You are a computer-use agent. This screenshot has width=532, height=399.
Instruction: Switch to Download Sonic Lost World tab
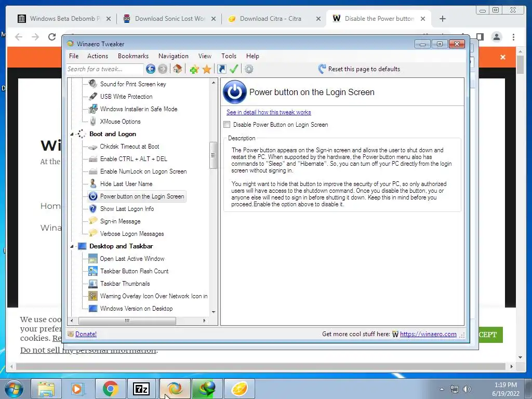pos(169,19)
